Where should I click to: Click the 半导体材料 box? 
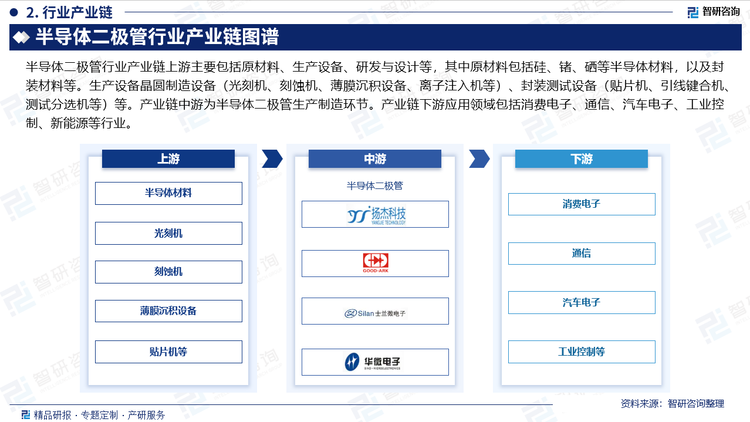point(168,193)
